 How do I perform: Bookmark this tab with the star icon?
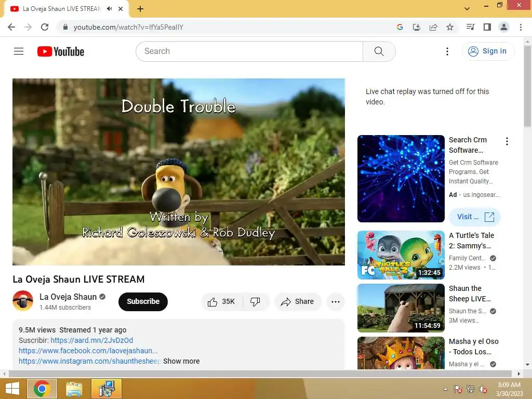click(x=450, y=27)
